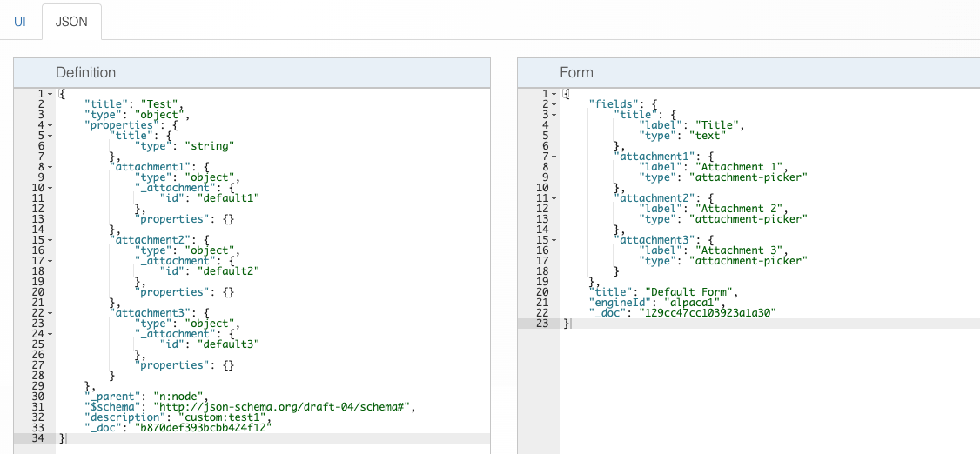Fold the "title" block at Form line 3
980x454 pixels.
(554, 115)
